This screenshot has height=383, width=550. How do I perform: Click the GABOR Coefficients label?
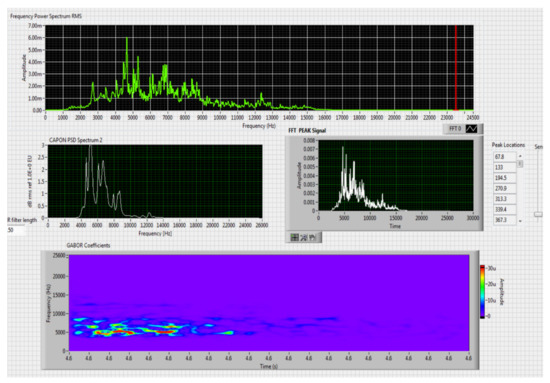point(88,245)
